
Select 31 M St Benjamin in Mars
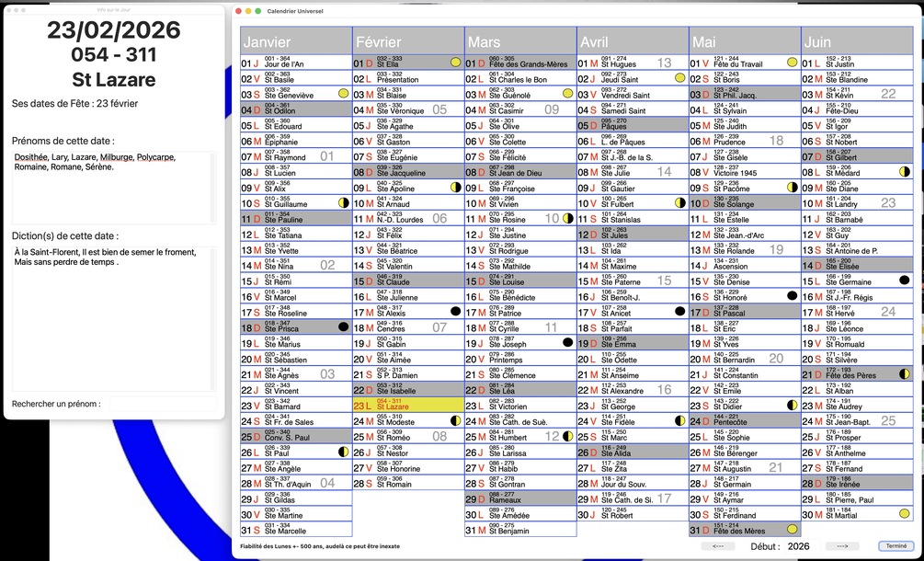pyautogui.click(x=521, y=530)
